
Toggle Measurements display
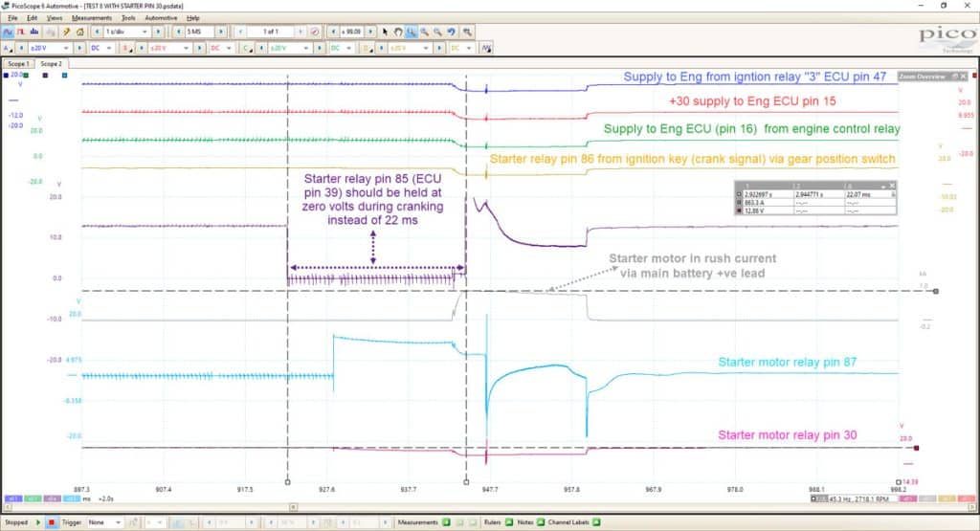[x=446, y=522]
